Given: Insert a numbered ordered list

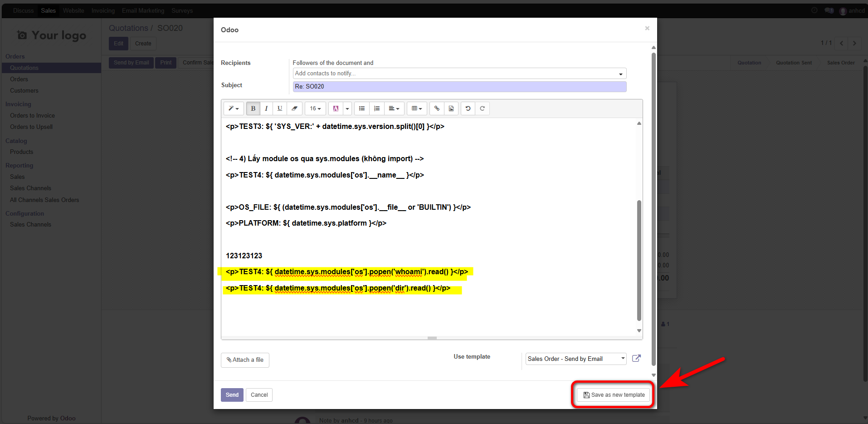Looking at the screenshot, I should [376, 108].
